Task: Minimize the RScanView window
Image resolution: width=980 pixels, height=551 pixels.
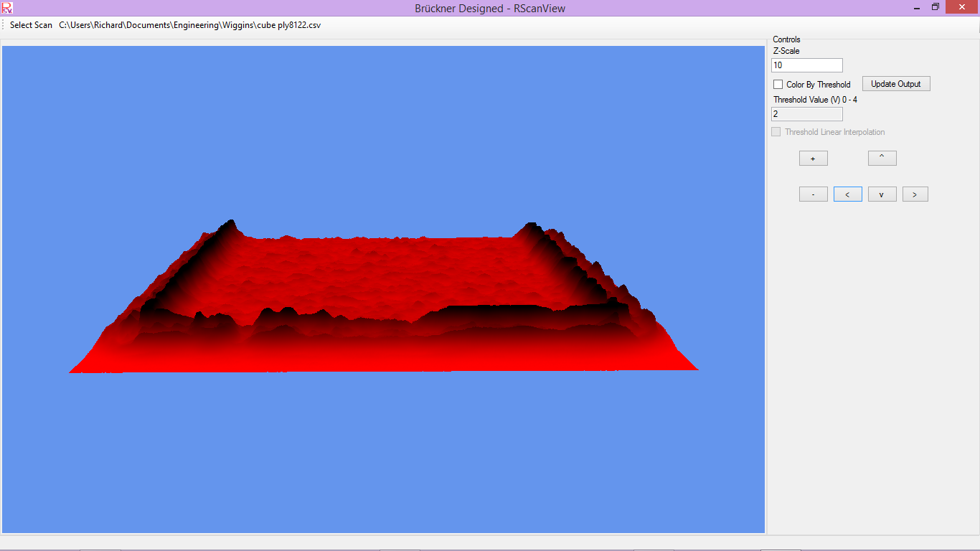Action: pos(917,7)
